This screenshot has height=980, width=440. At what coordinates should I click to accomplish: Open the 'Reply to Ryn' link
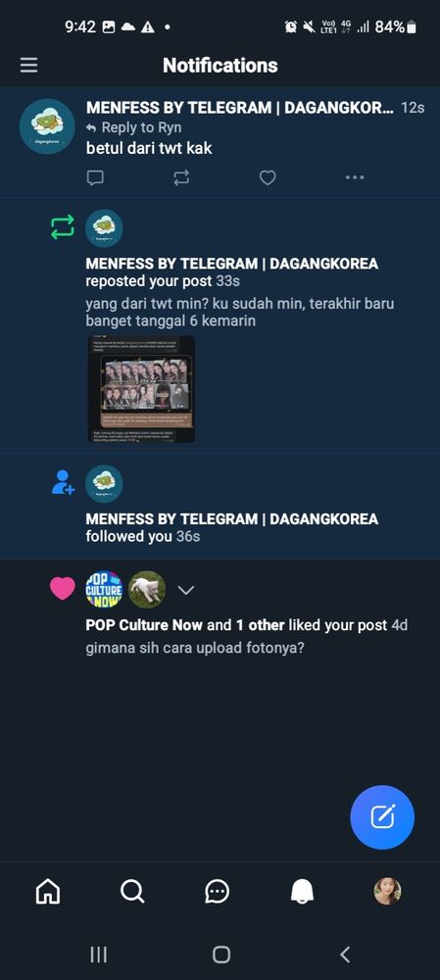click(x=133, y=127)
